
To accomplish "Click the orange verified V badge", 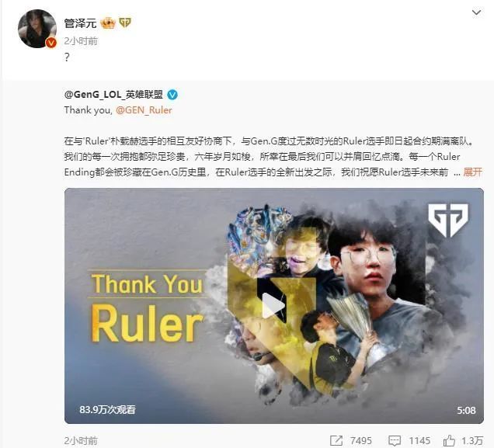I will point(51,43).
